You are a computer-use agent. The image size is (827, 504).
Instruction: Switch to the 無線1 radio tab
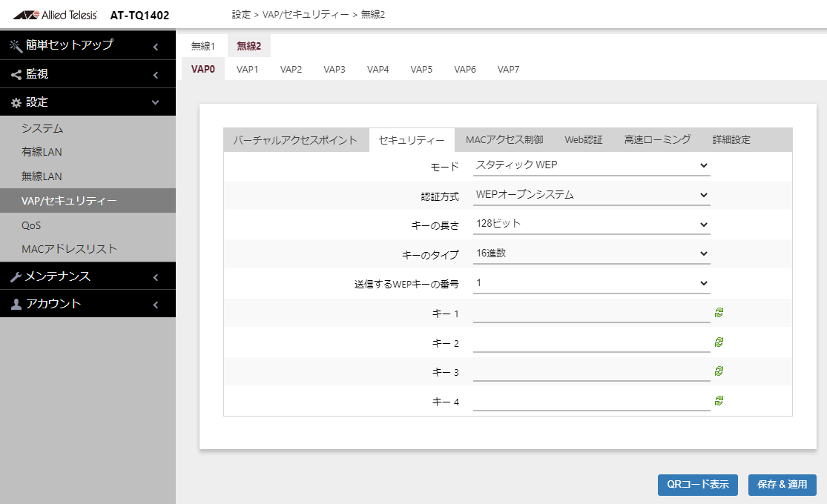click(x=203, y=47)
